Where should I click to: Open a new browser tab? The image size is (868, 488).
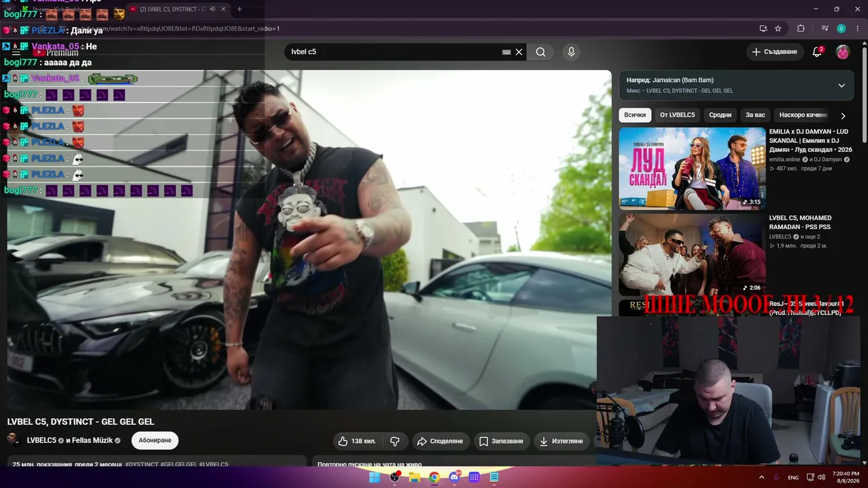(239, 9)
